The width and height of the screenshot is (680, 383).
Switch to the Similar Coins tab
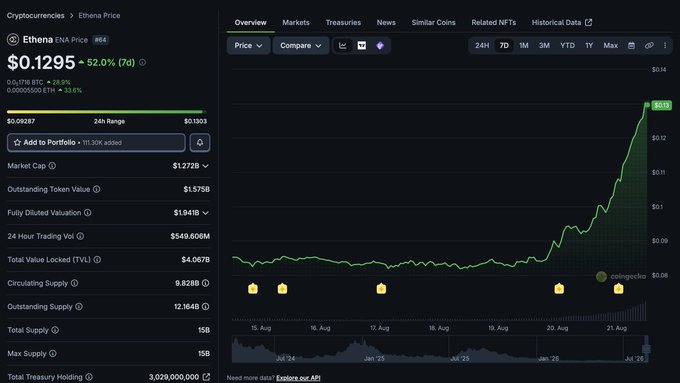point(433,23)
